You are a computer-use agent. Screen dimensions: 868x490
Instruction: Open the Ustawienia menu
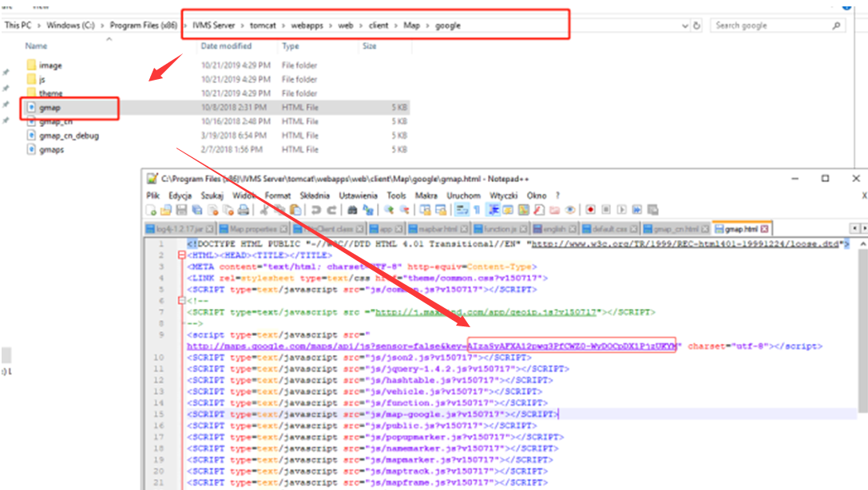tap(359, 196)
